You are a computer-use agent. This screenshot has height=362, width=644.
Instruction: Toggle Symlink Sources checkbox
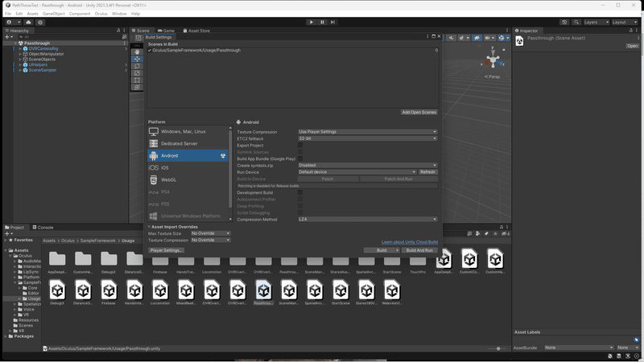tap(300, 152)
